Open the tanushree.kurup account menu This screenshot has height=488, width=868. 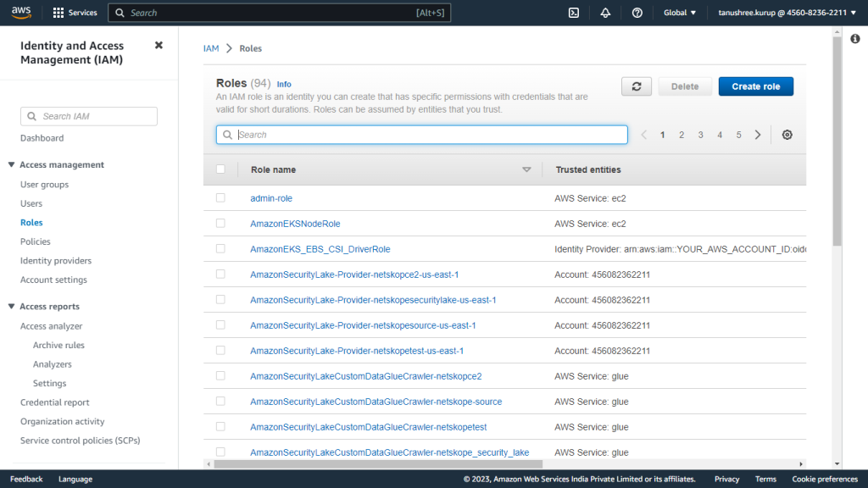click(787, 13)
